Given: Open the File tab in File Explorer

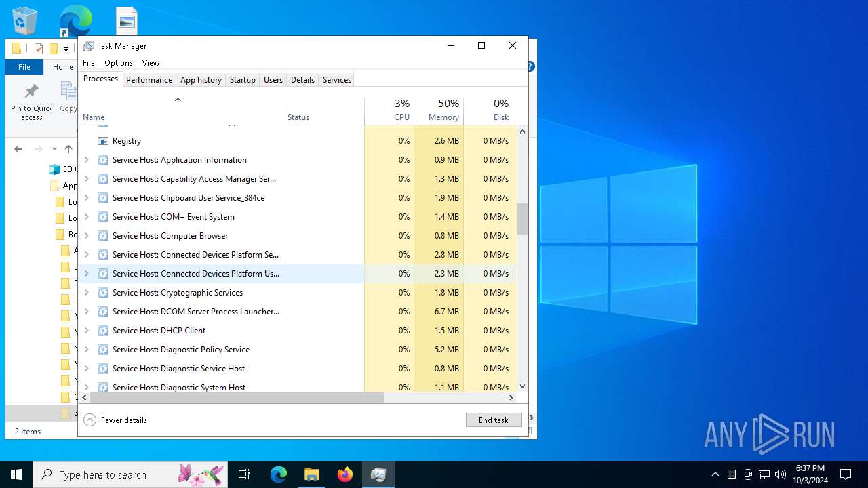Looking at the screenshot, I should click(24, 67).
